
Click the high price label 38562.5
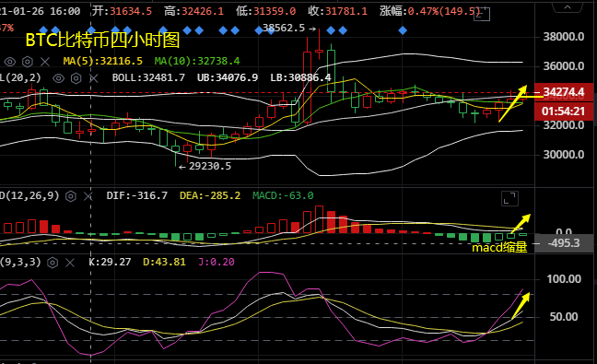(x=284, y=29)
